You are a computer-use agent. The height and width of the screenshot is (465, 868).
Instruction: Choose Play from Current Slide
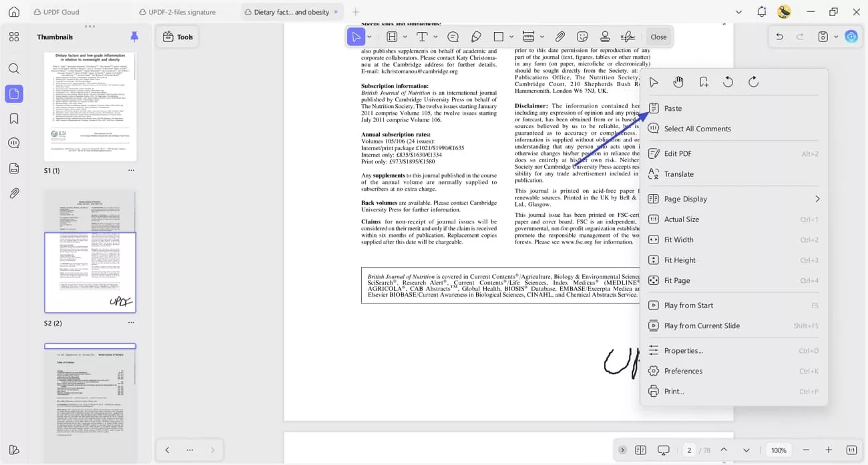point(733,326)
